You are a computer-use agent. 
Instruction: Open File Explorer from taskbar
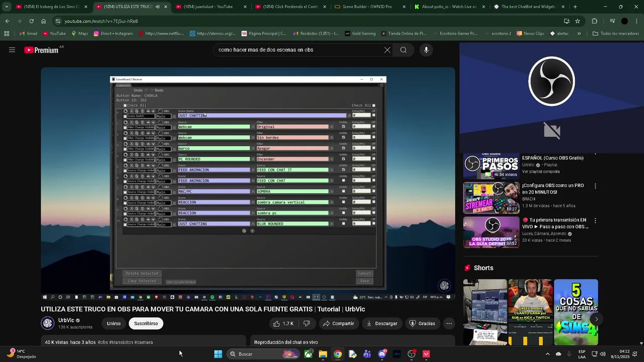coord(323,354)
